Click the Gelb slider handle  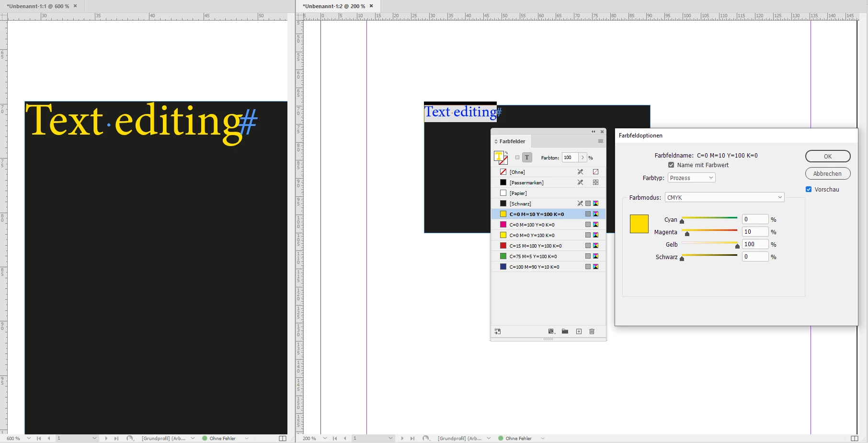(737, 246)
